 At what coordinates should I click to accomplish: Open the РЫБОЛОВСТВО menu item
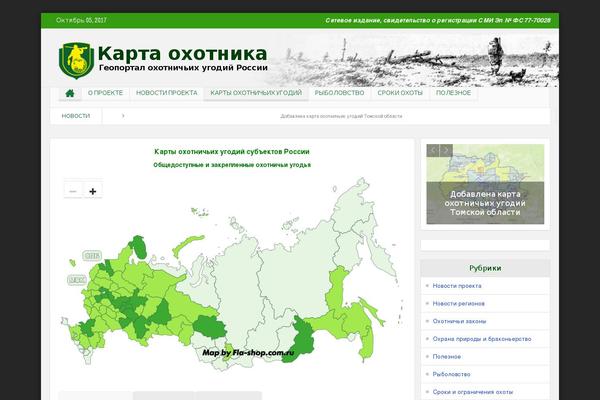point(339,93)
